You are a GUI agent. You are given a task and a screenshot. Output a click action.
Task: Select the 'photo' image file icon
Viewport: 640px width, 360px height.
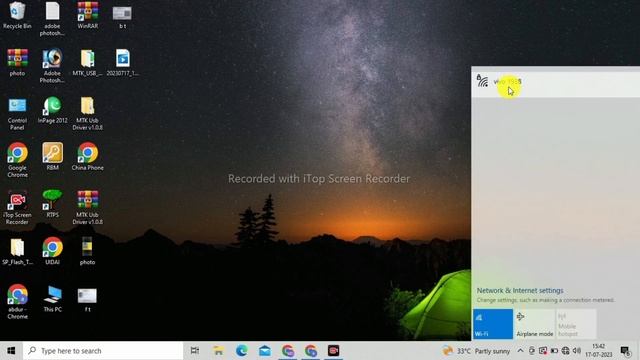(87, 251)
